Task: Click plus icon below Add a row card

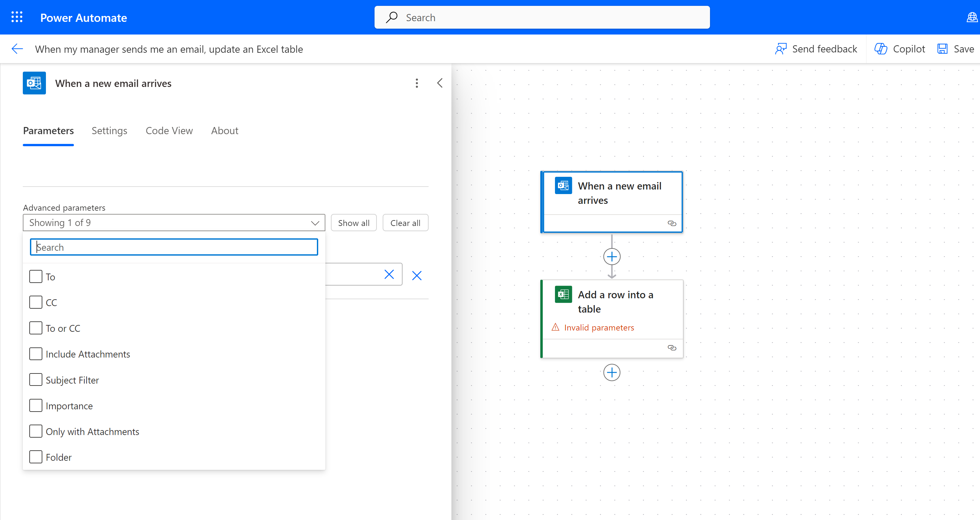Action: click(x=611, y=372)
